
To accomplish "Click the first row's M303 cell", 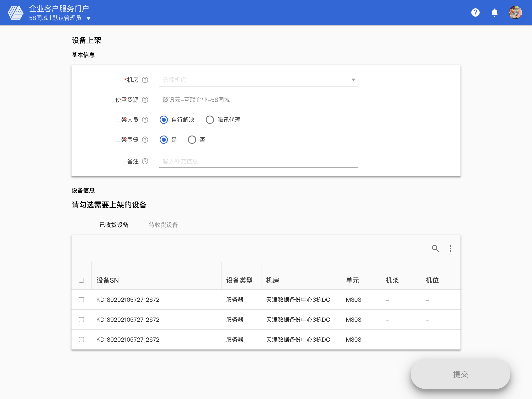I will click(353, 300).
